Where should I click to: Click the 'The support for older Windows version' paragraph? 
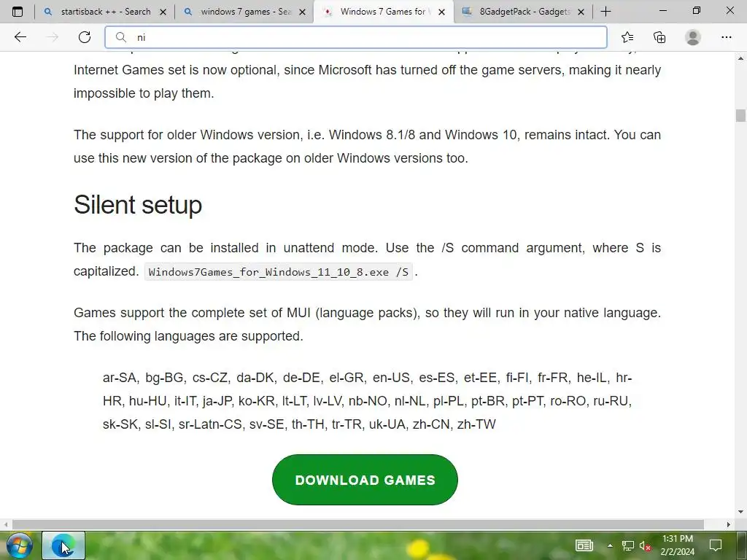tap(367, 146)
